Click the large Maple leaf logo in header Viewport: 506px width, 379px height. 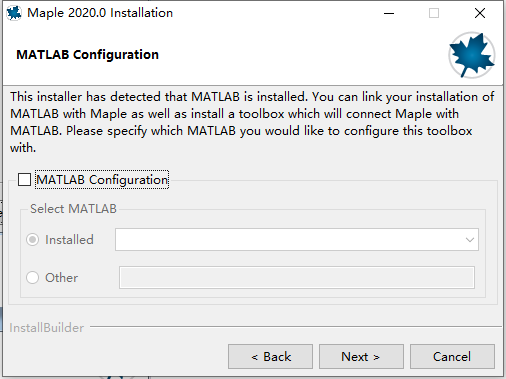click(x=472, y=55)
